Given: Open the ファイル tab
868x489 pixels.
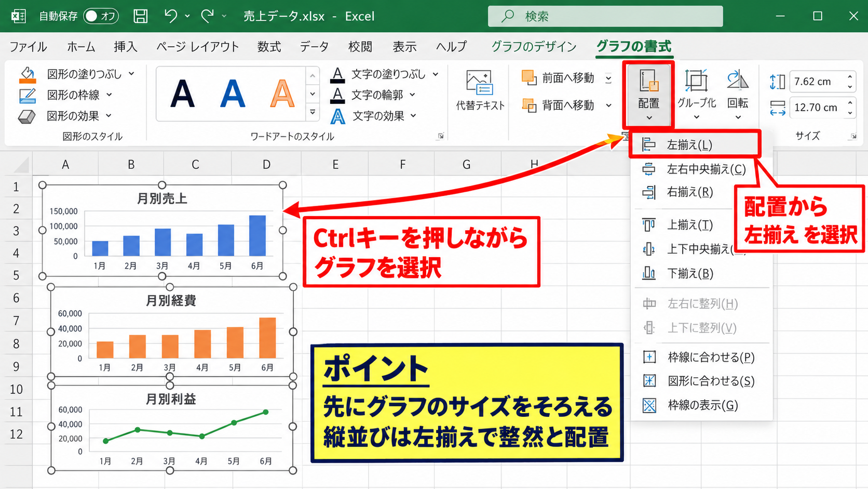Looking at the screenshot, I should point(28,47).
